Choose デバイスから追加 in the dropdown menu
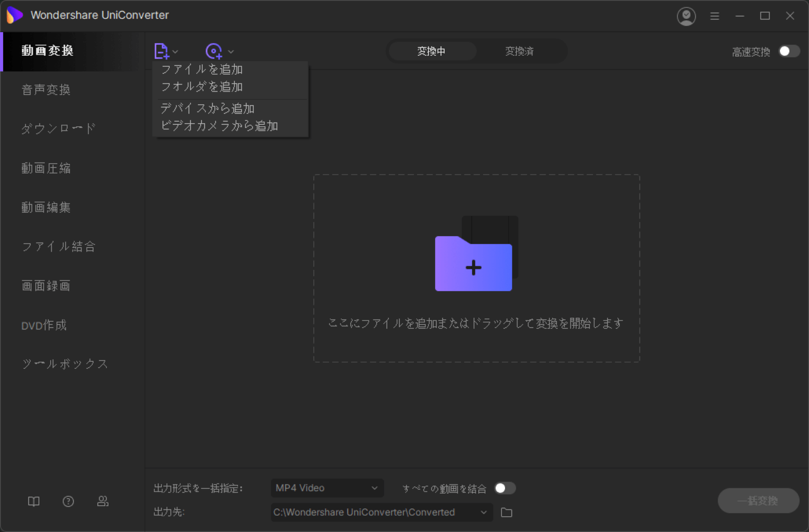Image resolution: width=809 pixels, height=532 pixels. coord(208,108)
